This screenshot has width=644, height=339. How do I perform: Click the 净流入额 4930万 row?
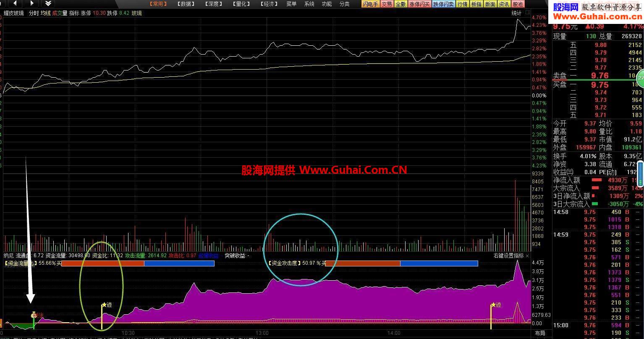point(598,180)
